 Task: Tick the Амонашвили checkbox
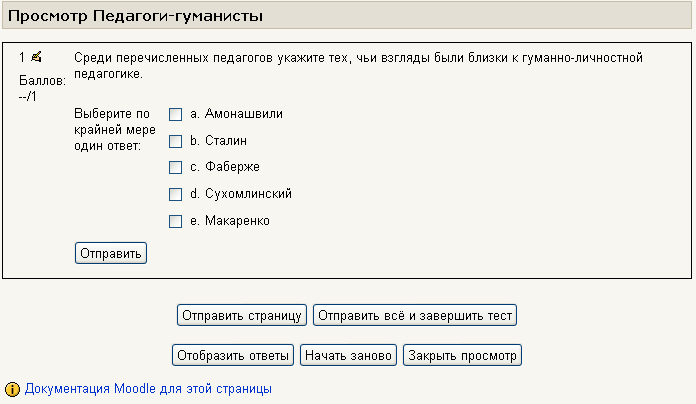tap(175, 114)
